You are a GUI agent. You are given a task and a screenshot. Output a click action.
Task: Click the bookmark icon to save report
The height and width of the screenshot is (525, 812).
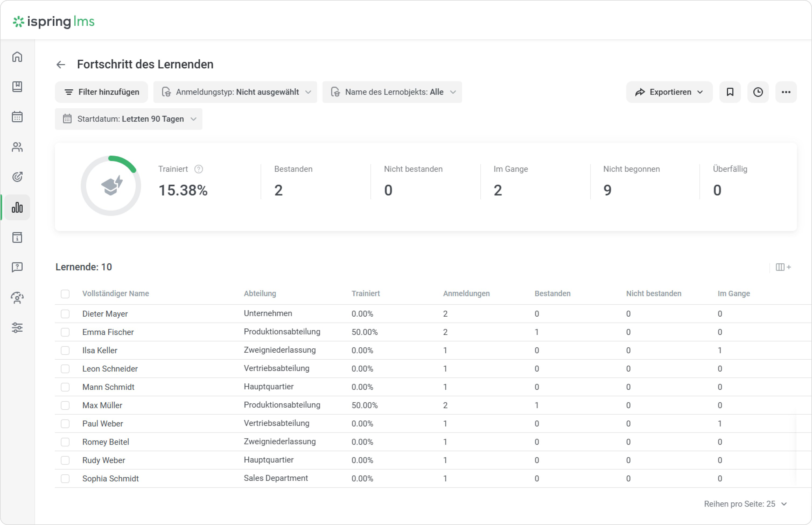click(x=730, y=92)
